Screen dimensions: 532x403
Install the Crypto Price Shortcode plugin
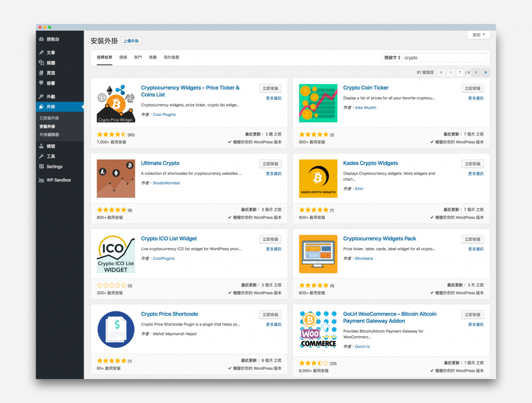pos(270,315)
